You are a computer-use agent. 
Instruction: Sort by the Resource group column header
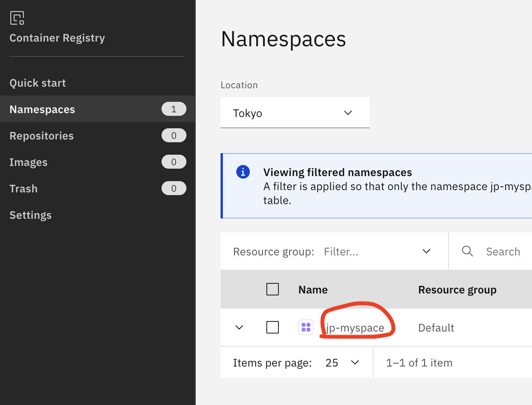coord(457,290)
